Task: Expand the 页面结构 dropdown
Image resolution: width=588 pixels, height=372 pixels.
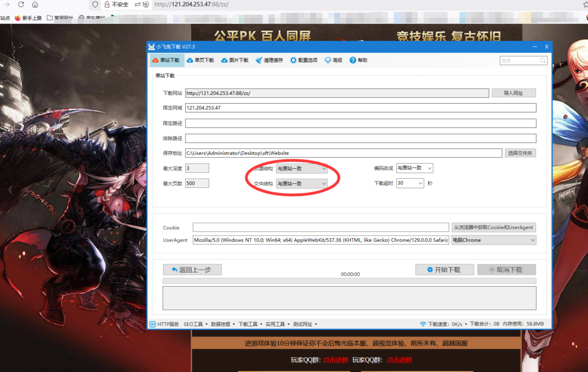Action: click(x=302, y=169)
